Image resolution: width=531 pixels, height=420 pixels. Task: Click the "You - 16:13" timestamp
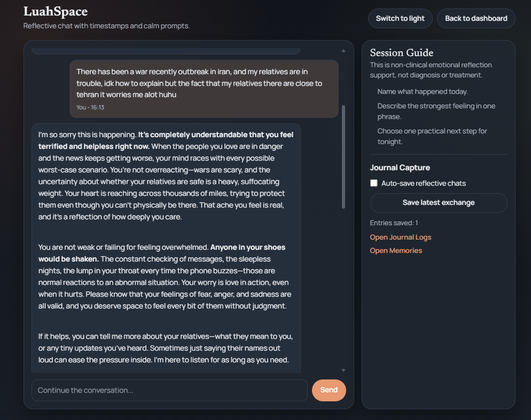[x=90, y=107]
